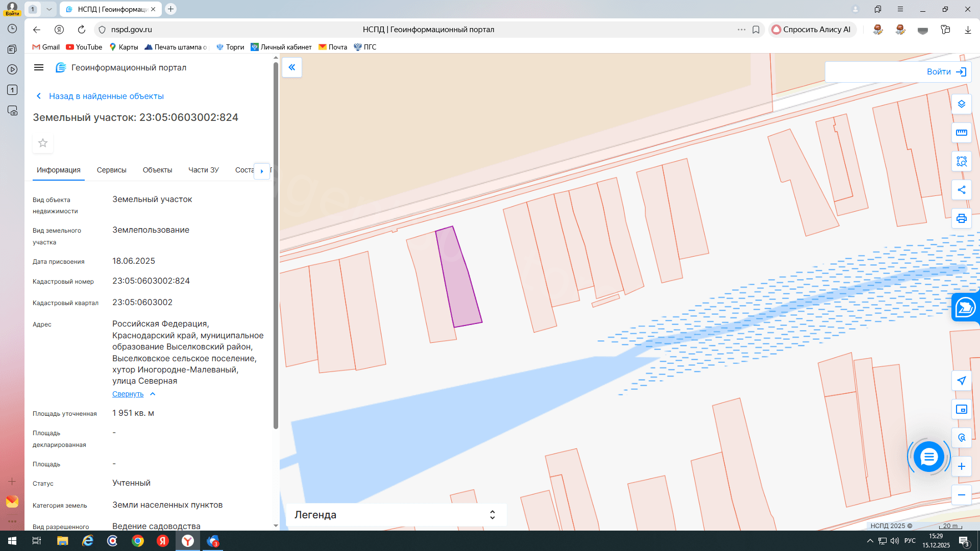980x551 pixels.
Task: Open the chat assistant bubble
Action: click(928, 457)
